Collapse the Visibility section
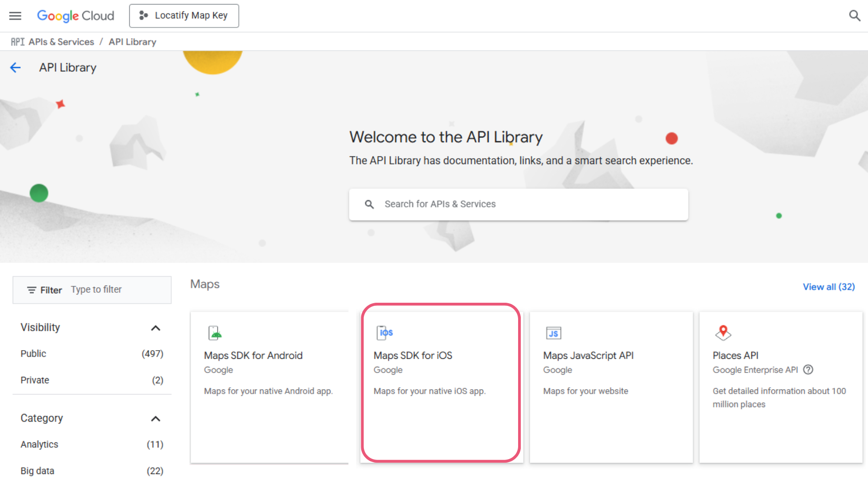The image size is (868, 488). [156, 328]
